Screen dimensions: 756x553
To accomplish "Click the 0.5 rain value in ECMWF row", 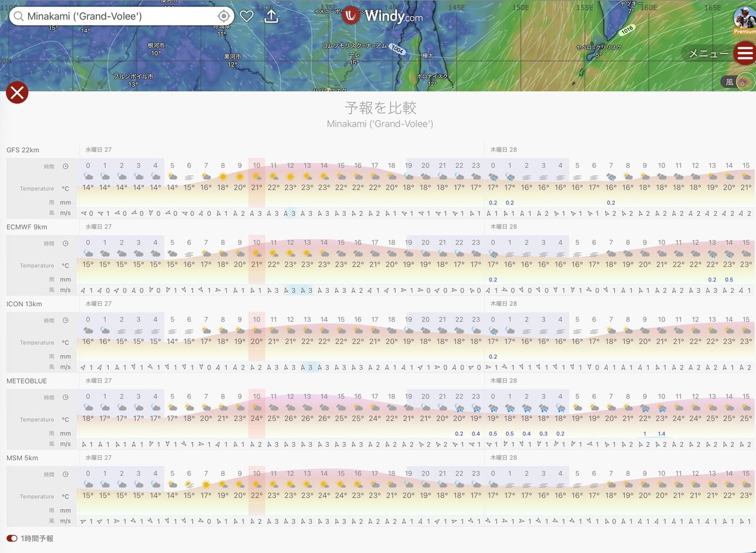I will 729,280.
